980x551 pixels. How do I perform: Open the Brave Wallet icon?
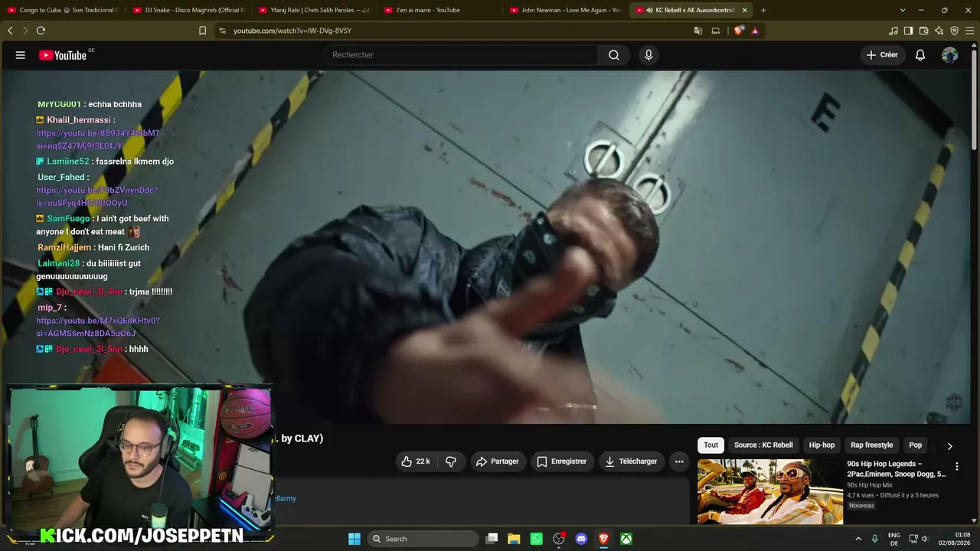pyautogui.click(x=923, y=31)
